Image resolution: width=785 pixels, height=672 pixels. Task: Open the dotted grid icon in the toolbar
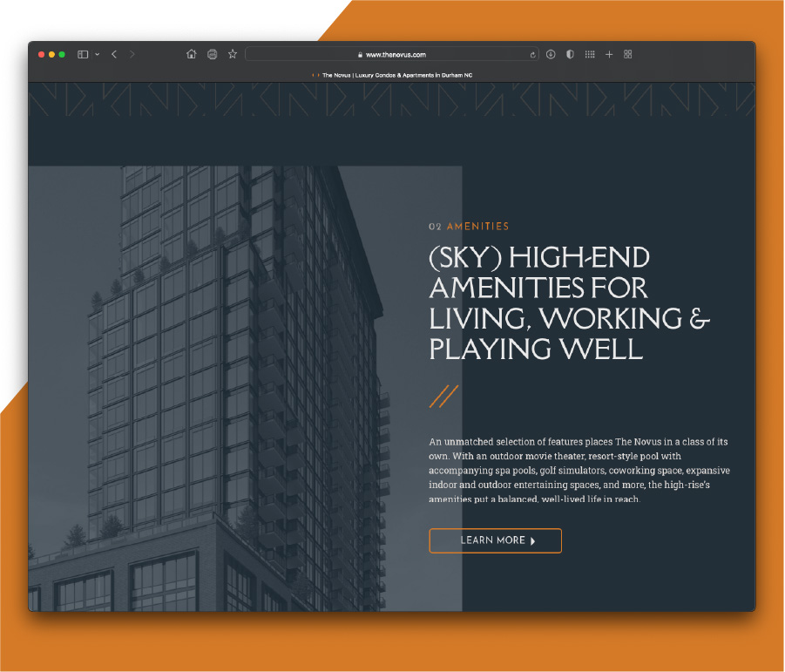click(590, 54)
